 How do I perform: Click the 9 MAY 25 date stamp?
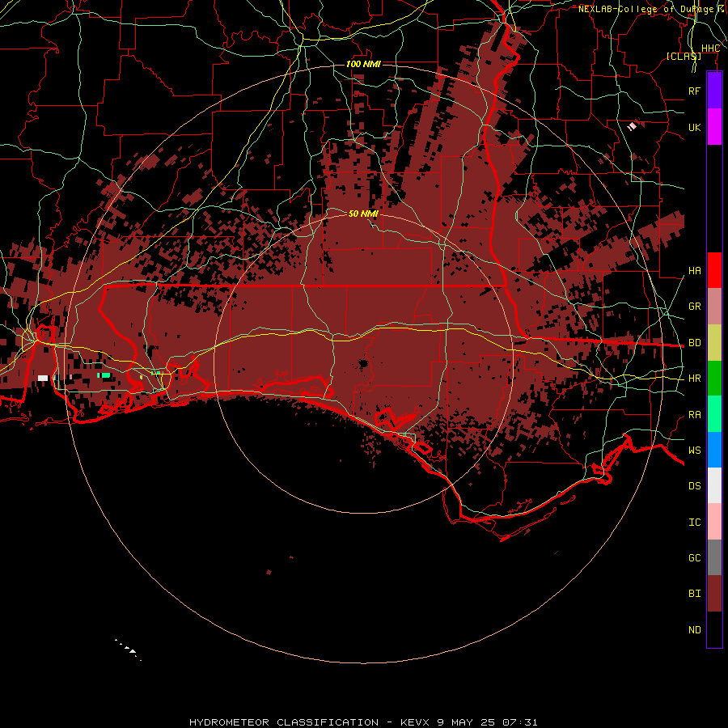[x=468, y=722]
